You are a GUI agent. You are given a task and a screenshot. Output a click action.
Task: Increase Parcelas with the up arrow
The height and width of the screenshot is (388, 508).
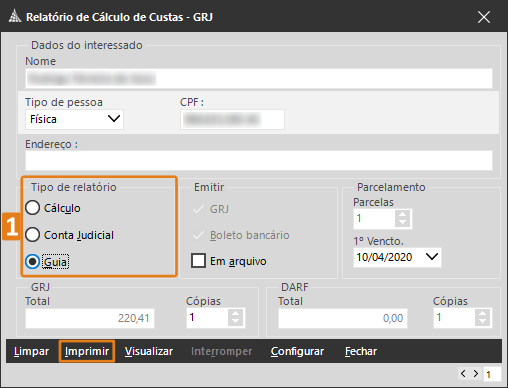403,215
